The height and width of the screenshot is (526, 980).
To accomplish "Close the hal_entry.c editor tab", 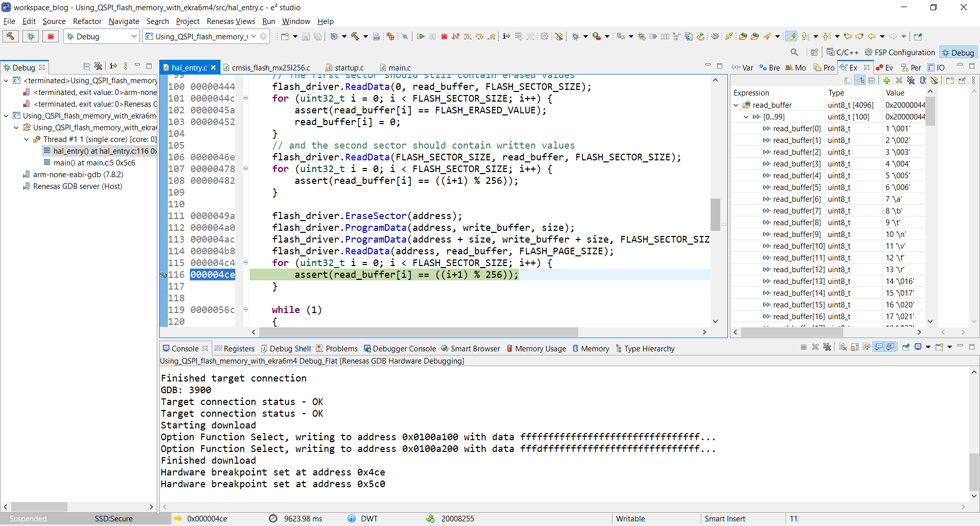I will click(213, 67).
